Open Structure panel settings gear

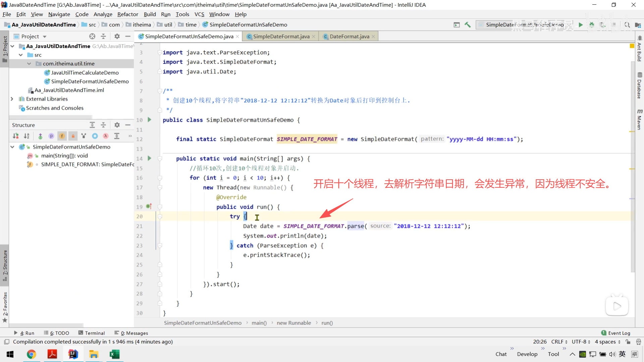[x=117, y=125]
